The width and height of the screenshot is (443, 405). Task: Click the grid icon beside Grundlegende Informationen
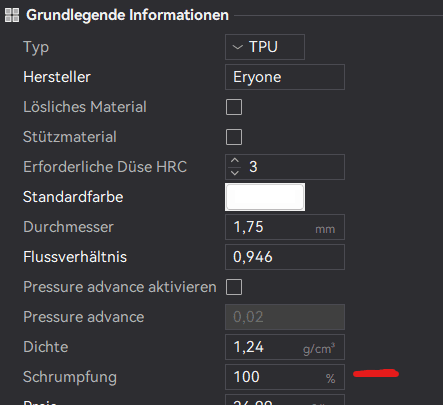pyautogui.click(x=12, y=15)
